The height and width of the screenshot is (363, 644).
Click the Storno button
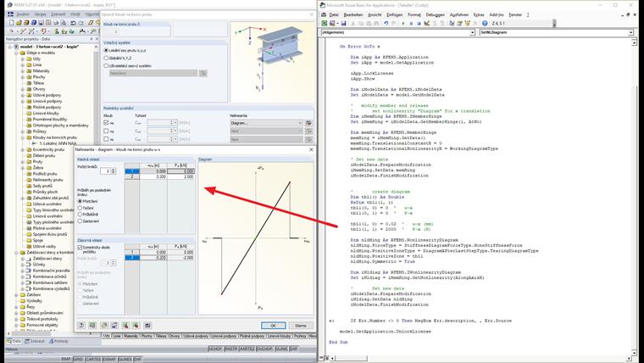click(x=301, y=325)
